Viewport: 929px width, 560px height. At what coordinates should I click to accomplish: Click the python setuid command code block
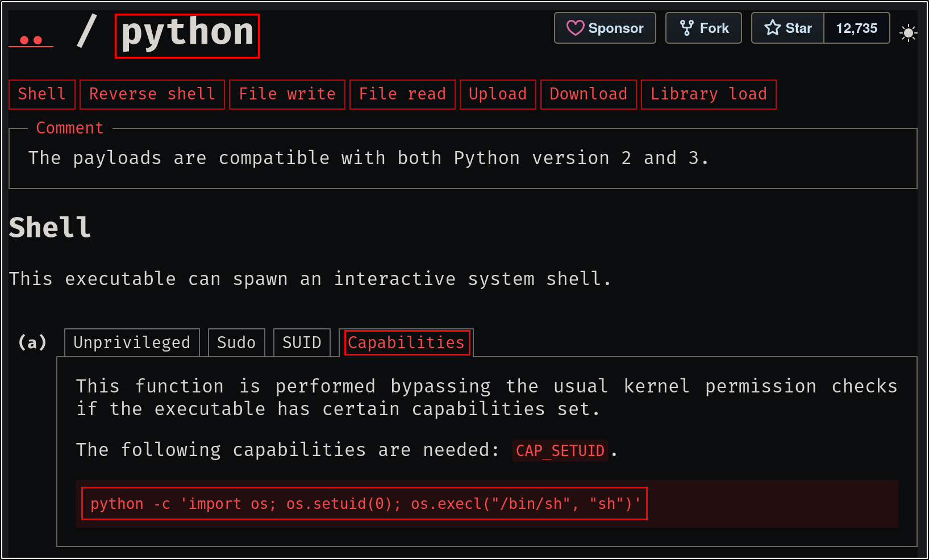(365, 504)
